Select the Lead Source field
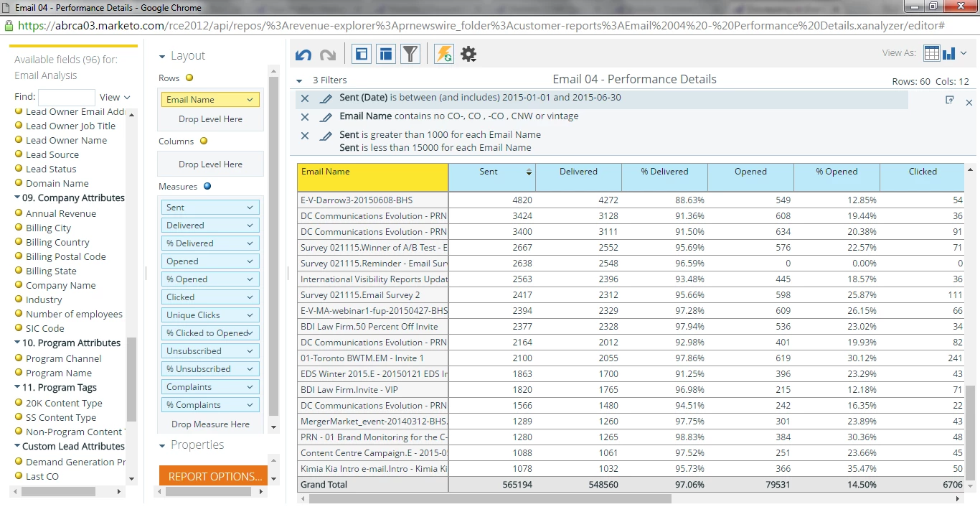 (52, 154)
